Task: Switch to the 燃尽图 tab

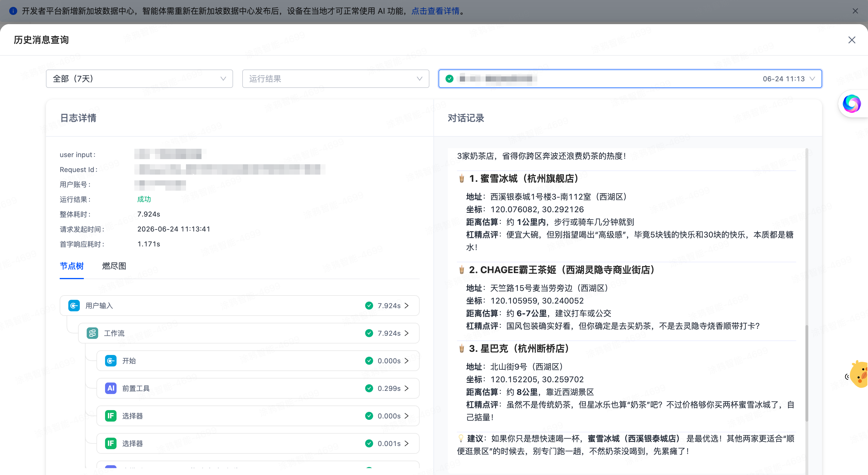Action: (114, 266)
